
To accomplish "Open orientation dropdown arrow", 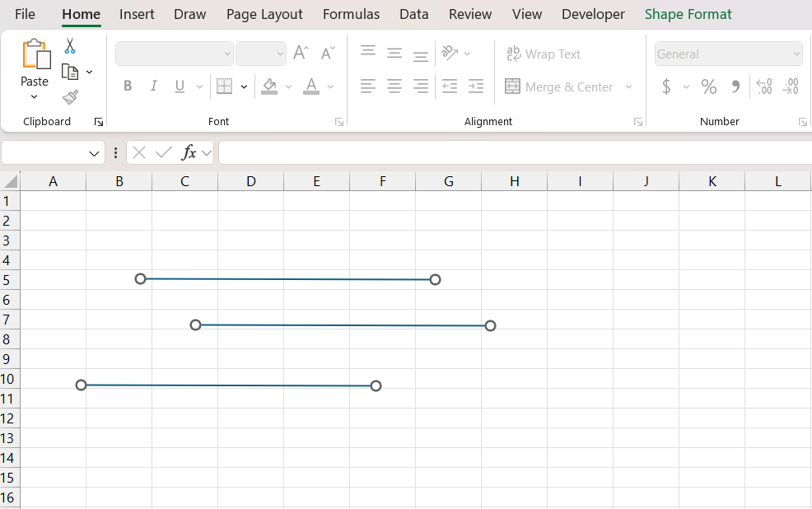I will 467,54.
